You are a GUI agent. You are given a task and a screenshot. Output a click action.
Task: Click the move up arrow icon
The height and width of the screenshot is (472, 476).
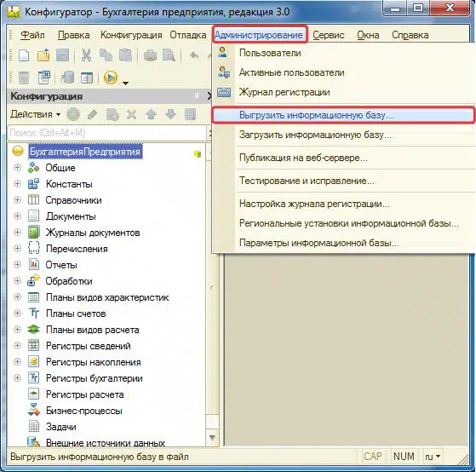[152, 115]
